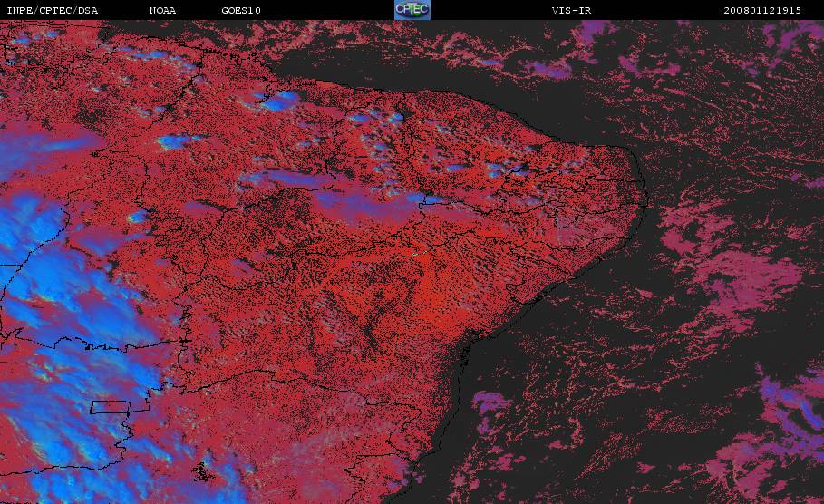Screen dimensions: 824x504
Task: Click the GOES10 satellite label
Action: click(241, 11)
